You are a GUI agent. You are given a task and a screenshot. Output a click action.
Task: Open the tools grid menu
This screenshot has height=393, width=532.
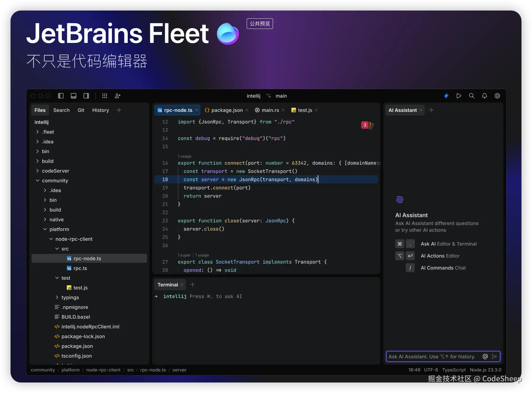(x=105, y=96)
